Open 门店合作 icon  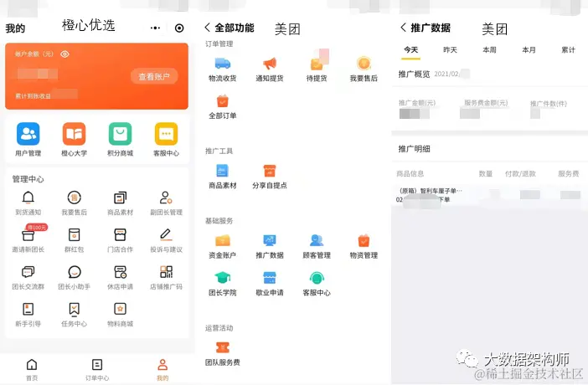tap(121, 234)
